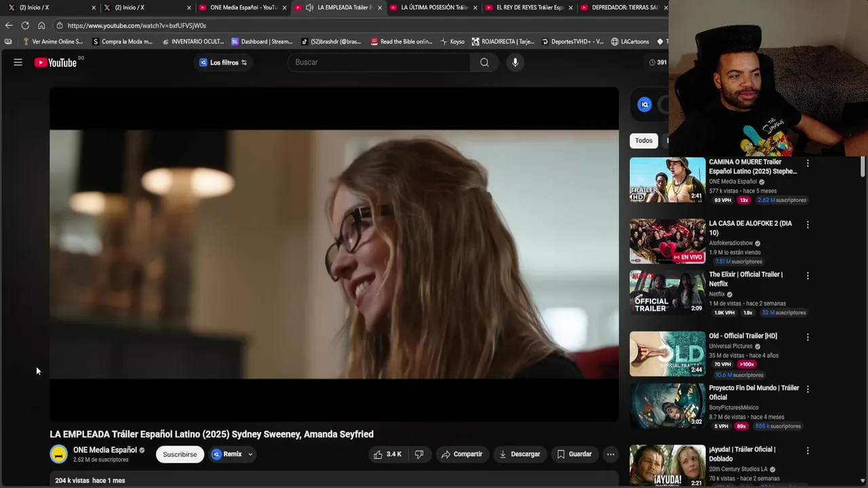Open options menu for ¡Ayuda! Tráiler Oficial
Screen dimensions: 868x488
coord(807,451)
